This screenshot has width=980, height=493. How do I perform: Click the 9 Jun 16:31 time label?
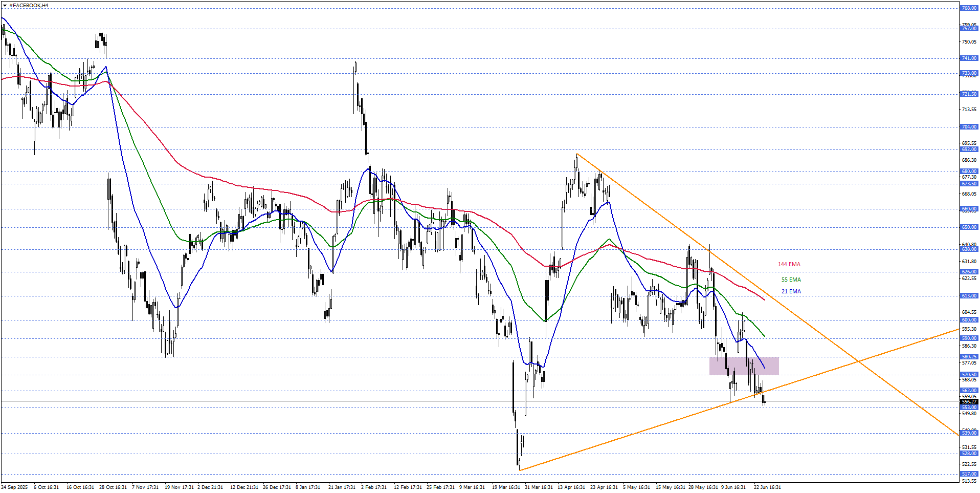[733, 487]
